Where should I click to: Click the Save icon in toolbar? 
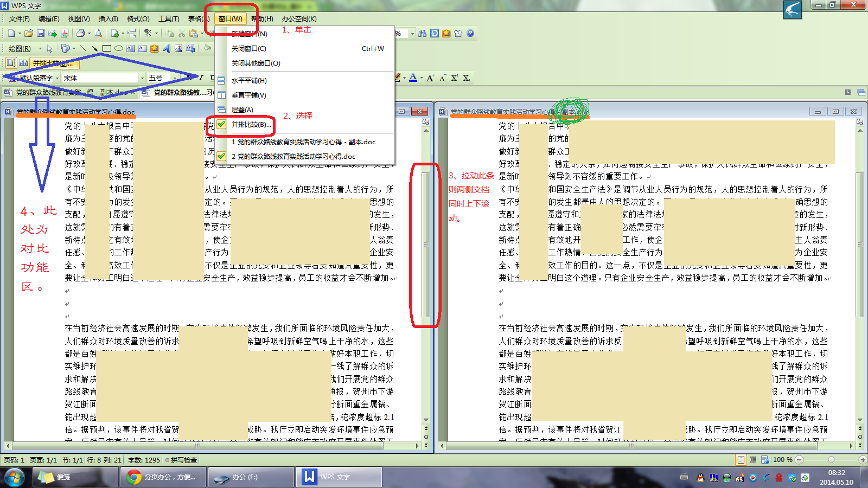click(x=41, y=34)
